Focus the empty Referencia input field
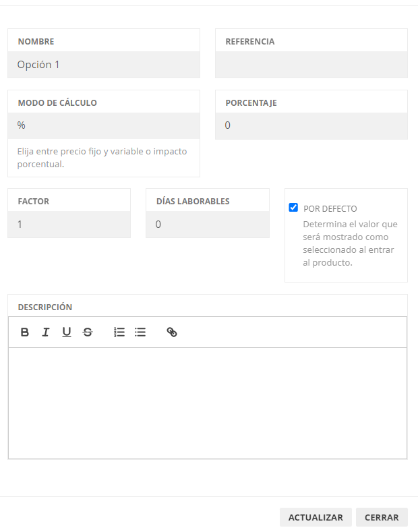418x532 pixels. click(311, 65)
